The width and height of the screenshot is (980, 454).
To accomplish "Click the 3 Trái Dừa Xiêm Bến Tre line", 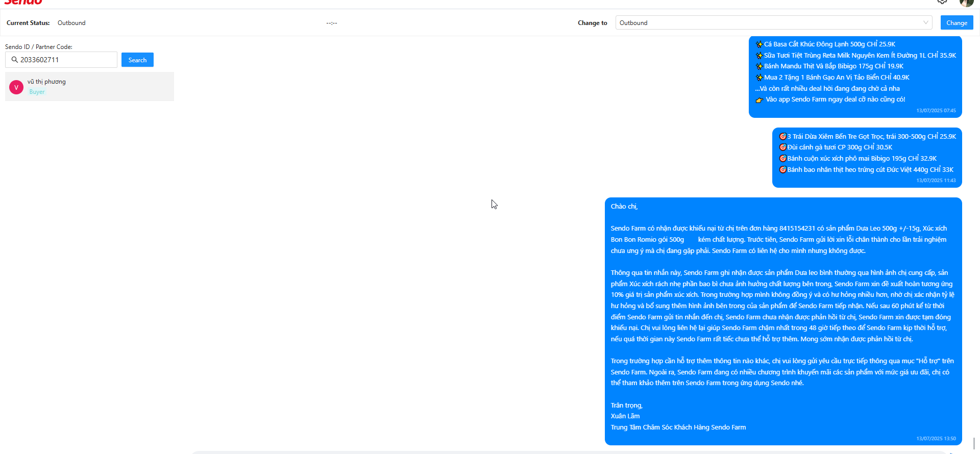I will pos(867,137).
